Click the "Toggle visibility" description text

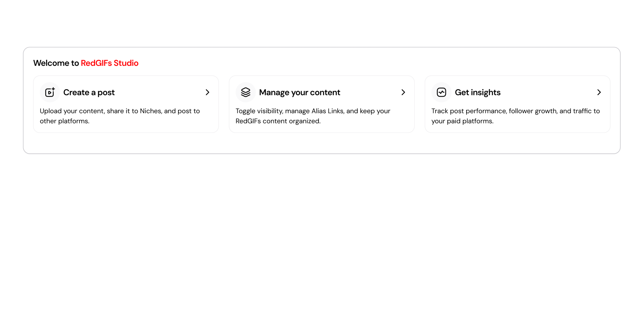(259, 111)
